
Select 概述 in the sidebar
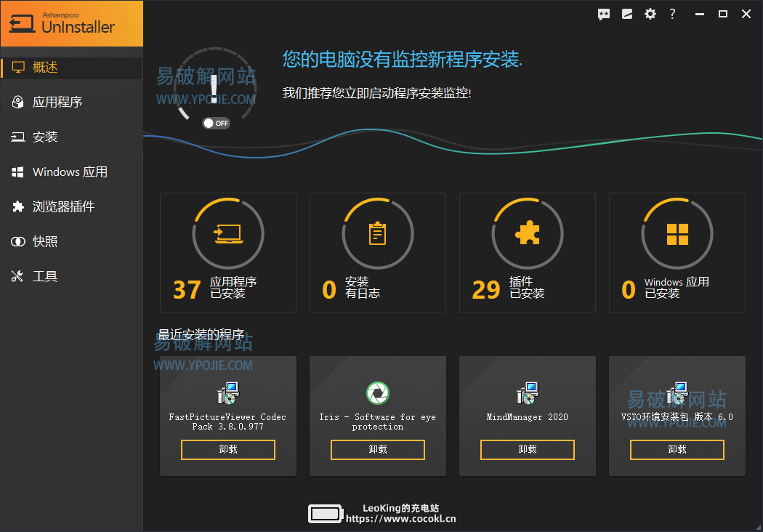coord(71,68)
